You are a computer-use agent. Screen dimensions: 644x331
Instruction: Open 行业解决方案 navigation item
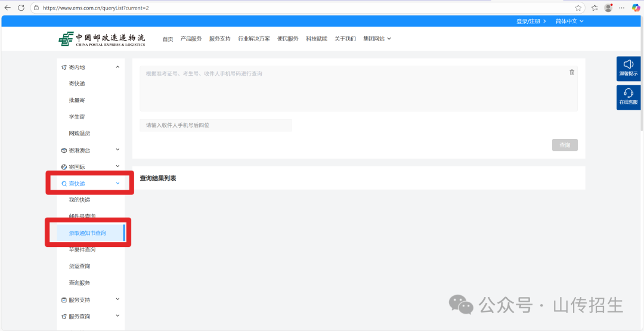coord(254,39)
